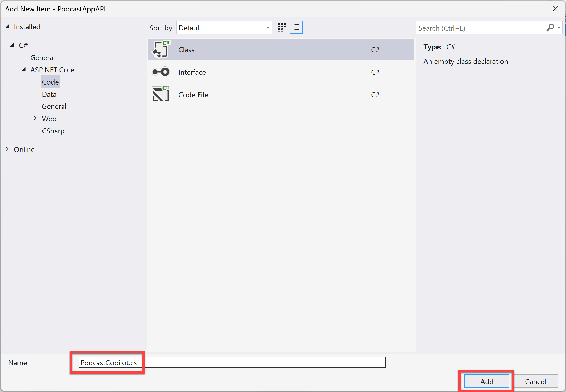Collapse the Installed tree node
566x392 pixels.
(8, 27)
